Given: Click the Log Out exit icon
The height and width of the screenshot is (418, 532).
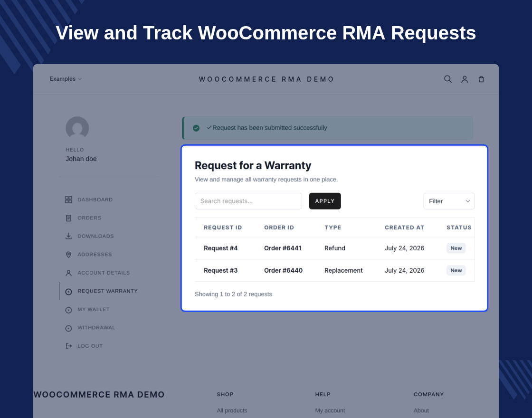Looking at the screenshot, I should 68,346.
